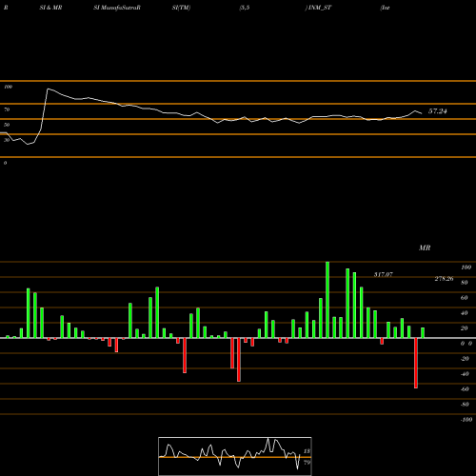Click the MR value label 317.97

tap(384, 274)
